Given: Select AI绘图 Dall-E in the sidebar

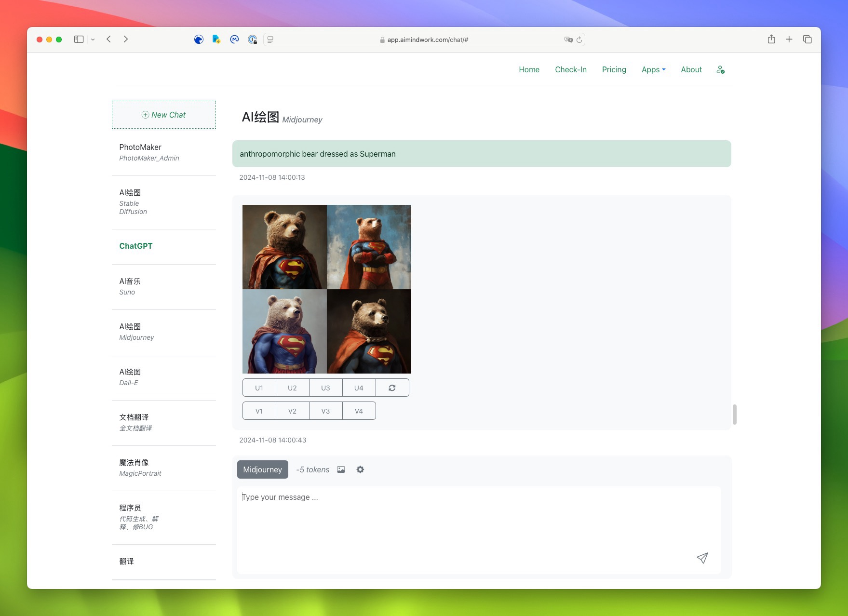Looking at the screenshot, I should pos(164,377).
